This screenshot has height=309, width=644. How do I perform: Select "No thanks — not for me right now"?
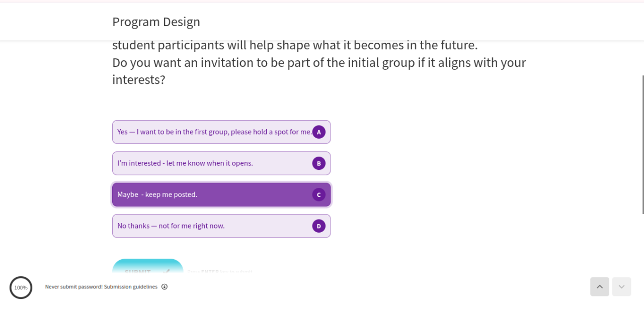pos(171,226)
